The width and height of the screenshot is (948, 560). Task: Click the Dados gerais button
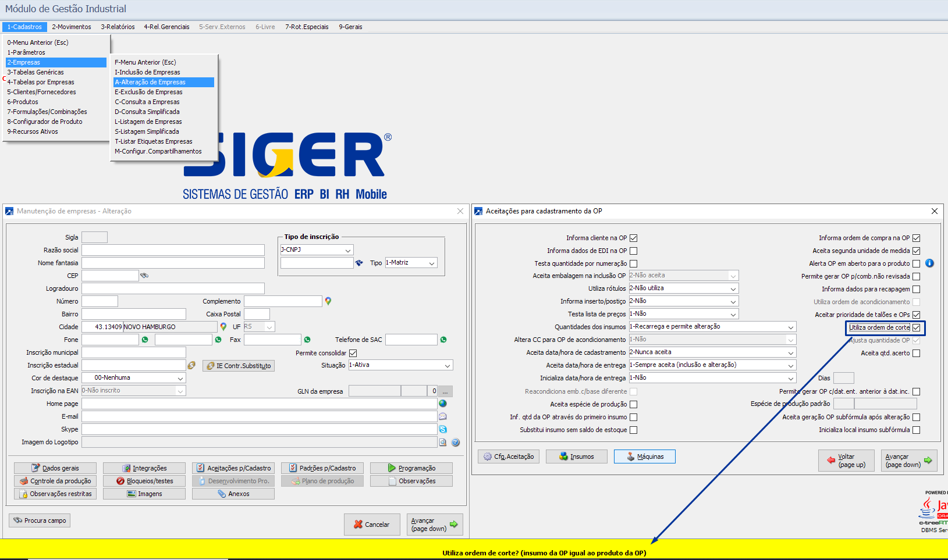[55, 468]
